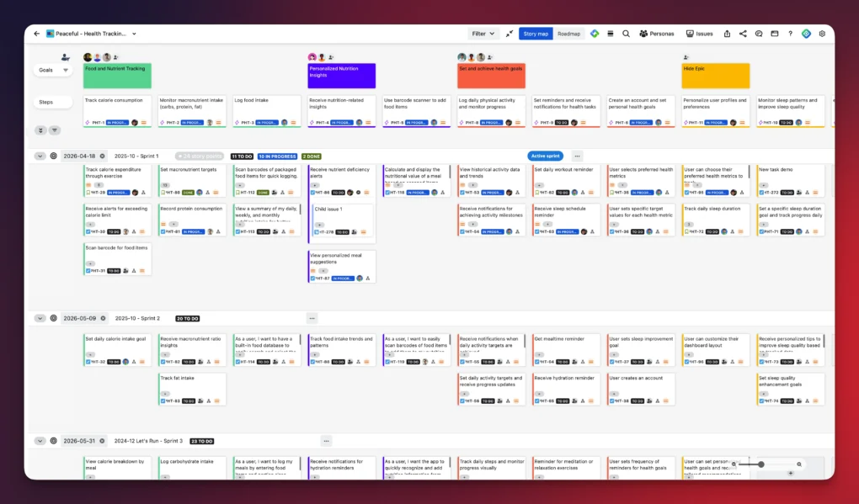The width and height of the screenshot is (859, 504).
Task: Click the Active sprint button
Action: tap(545, 156)
